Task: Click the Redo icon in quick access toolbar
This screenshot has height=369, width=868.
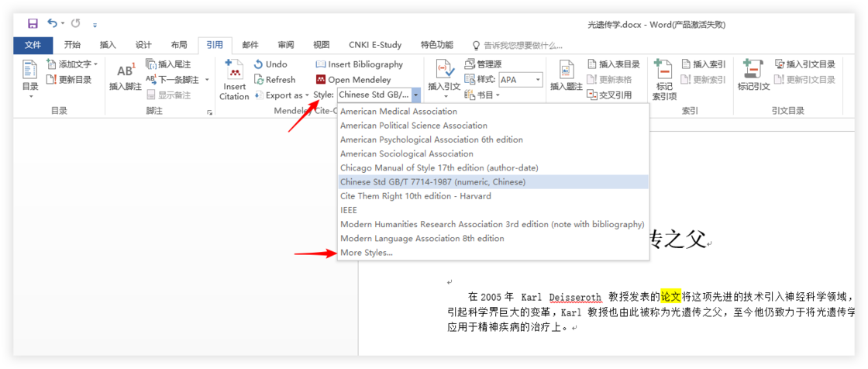Action: (x=76, y=23)
